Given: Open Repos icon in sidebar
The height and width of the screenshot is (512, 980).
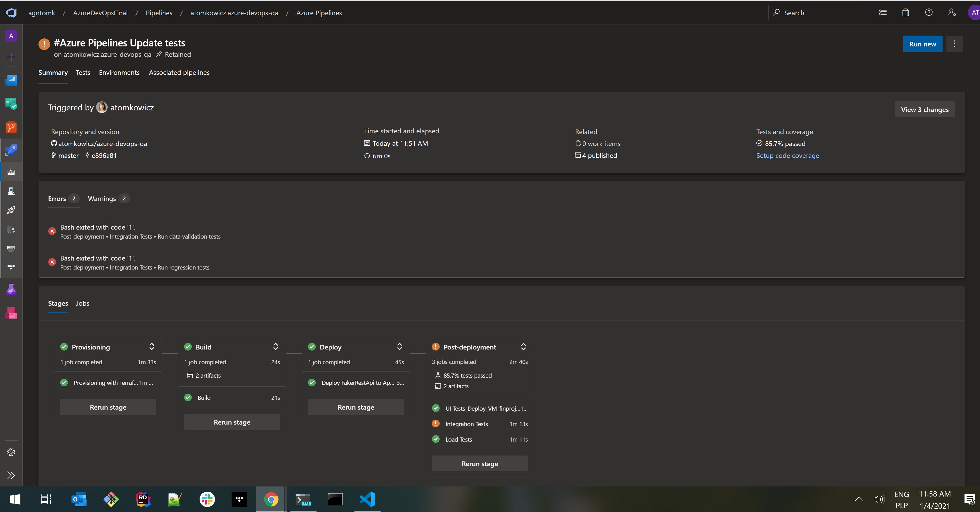Looking at the screenshot, I should point(11,127).
